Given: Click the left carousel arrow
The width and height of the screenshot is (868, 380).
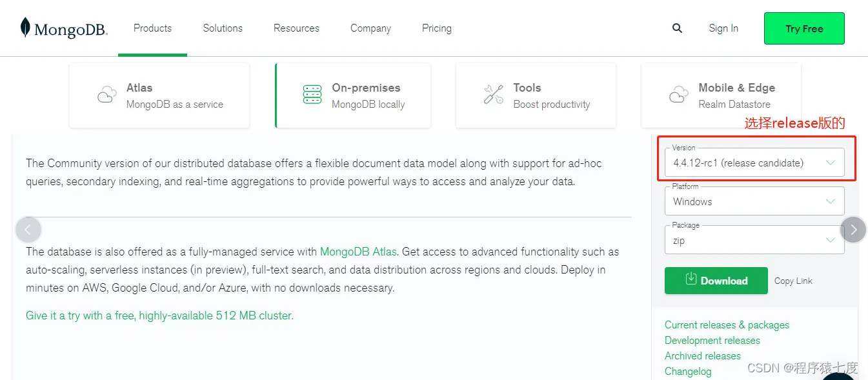Looking at the screenshot, I should [28, 229].
